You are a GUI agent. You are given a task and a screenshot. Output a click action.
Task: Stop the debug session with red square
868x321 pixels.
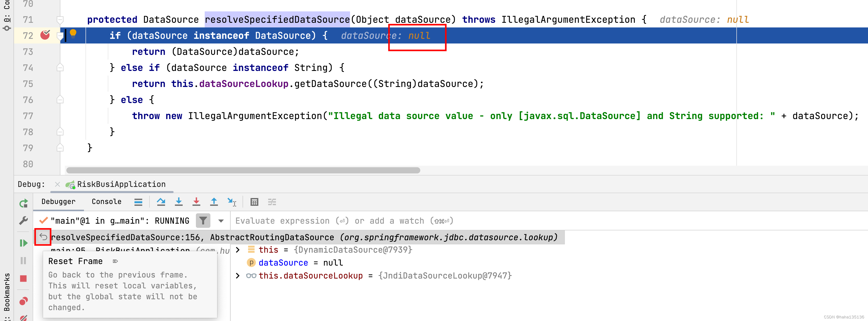tap(23, 279)
